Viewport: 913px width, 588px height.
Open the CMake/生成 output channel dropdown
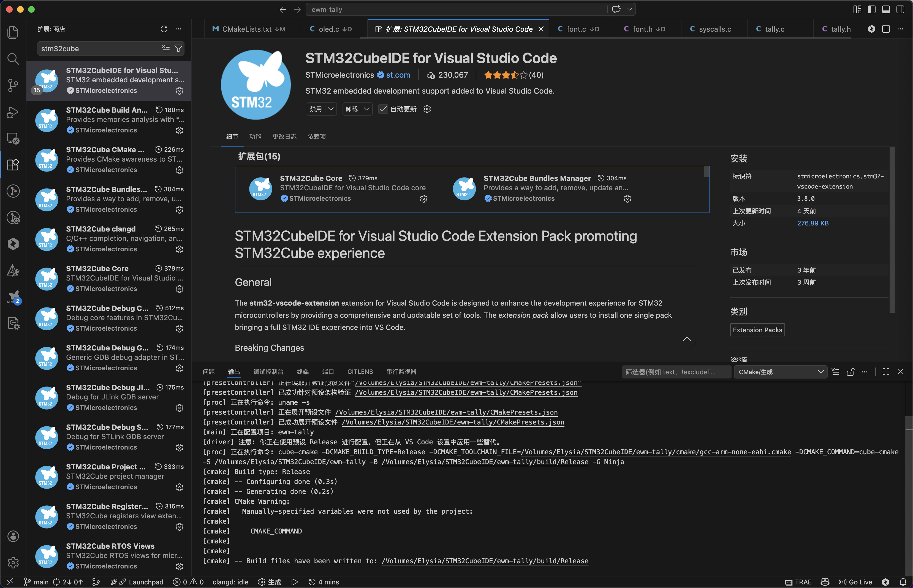pyautogui.click(x=780, y=372)
